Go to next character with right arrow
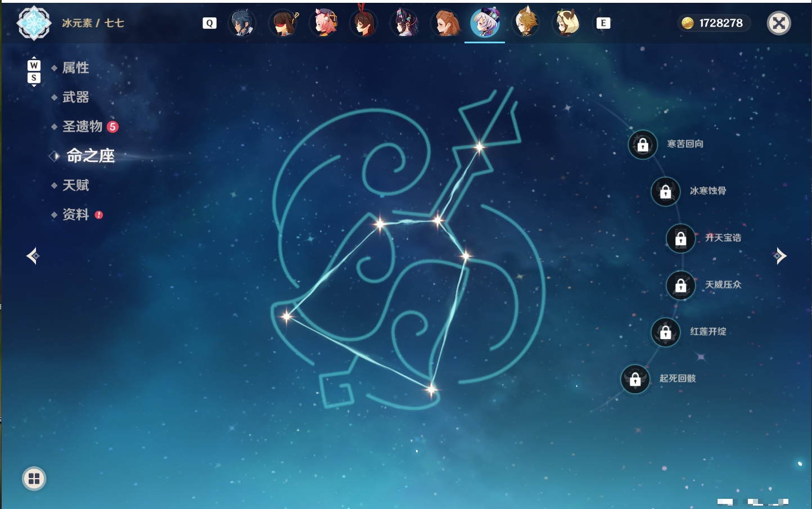812x509 pixels. (x=779, y=256)
